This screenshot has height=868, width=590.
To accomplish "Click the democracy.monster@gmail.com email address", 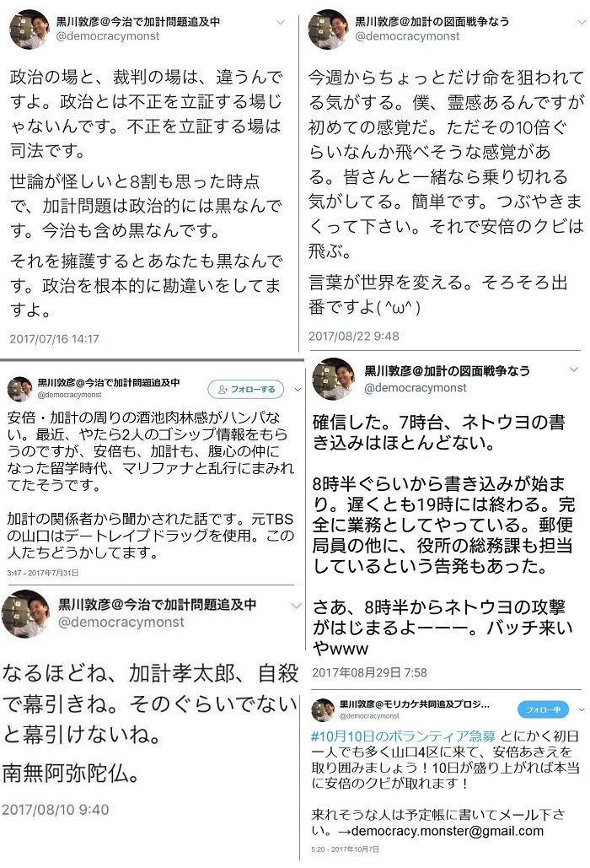I will coord(448,831).
